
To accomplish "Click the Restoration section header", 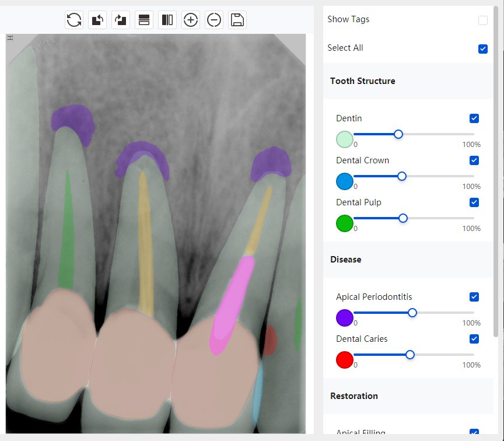I will tap(353, 396).
